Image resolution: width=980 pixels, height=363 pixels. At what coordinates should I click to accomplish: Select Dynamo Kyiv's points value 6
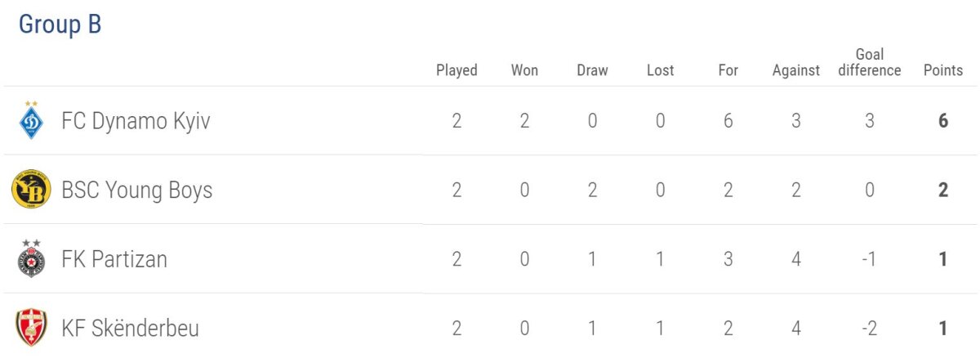pyautogui.click(x=943, y=122)
